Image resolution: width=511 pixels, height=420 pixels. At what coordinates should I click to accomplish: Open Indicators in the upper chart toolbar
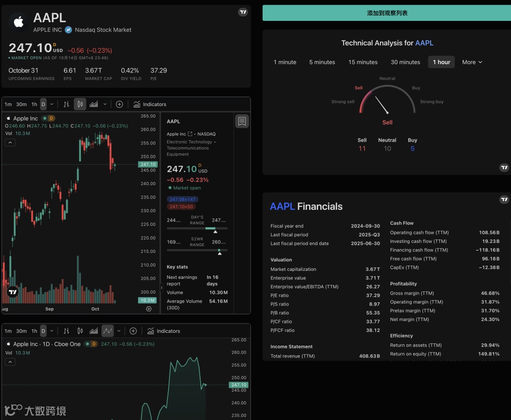[x=150, y=104]
